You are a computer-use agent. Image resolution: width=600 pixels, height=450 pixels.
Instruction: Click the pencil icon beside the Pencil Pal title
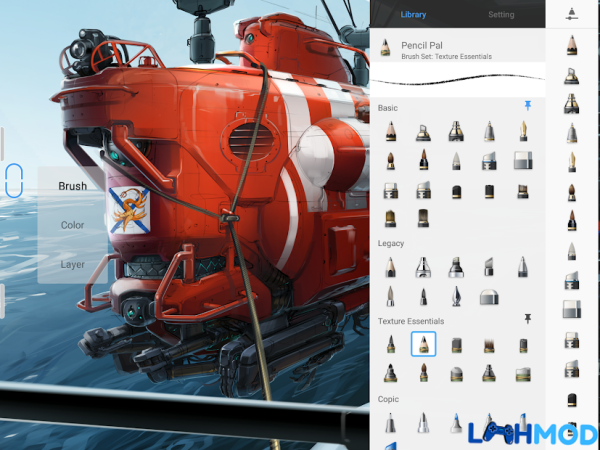click(x=385, y=49)
